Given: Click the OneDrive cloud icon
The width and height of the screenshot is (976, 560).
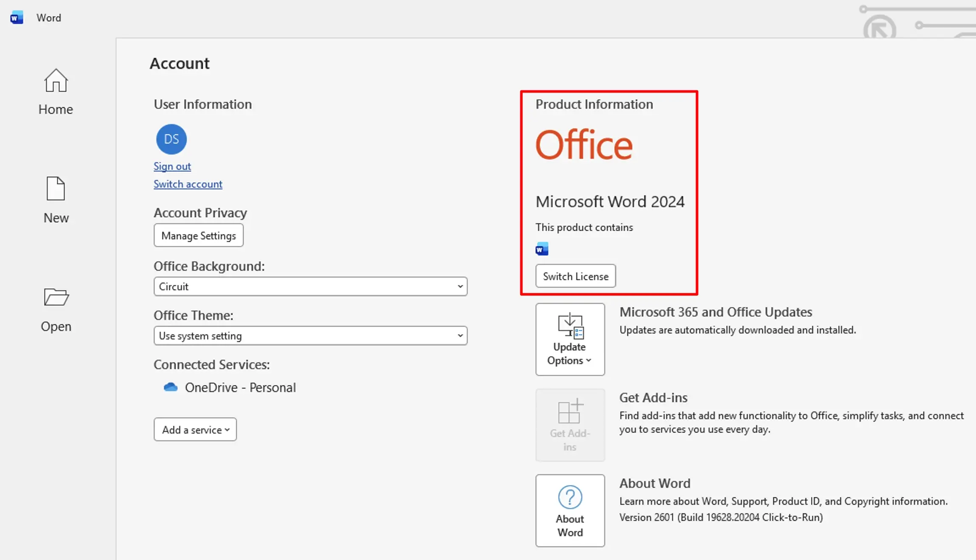Looking at the screenshot, I should tap(171, 387).
